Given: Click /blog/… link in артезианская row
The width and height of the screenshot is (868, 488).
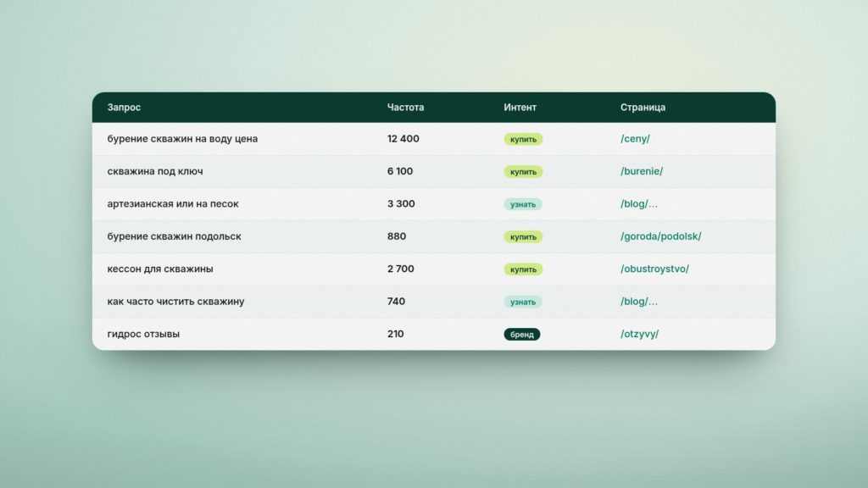Looking at the screenshot, I should pos(639,204).
